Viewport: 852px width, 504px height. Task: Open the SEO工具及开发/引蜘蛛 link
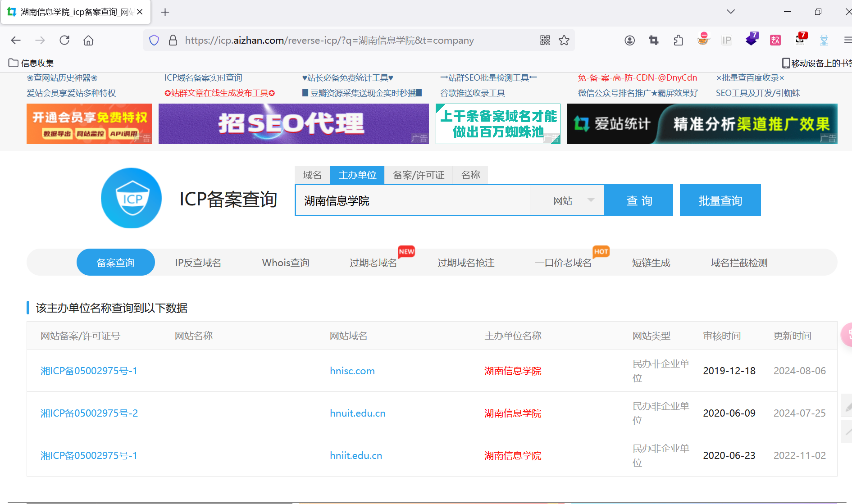758,93
